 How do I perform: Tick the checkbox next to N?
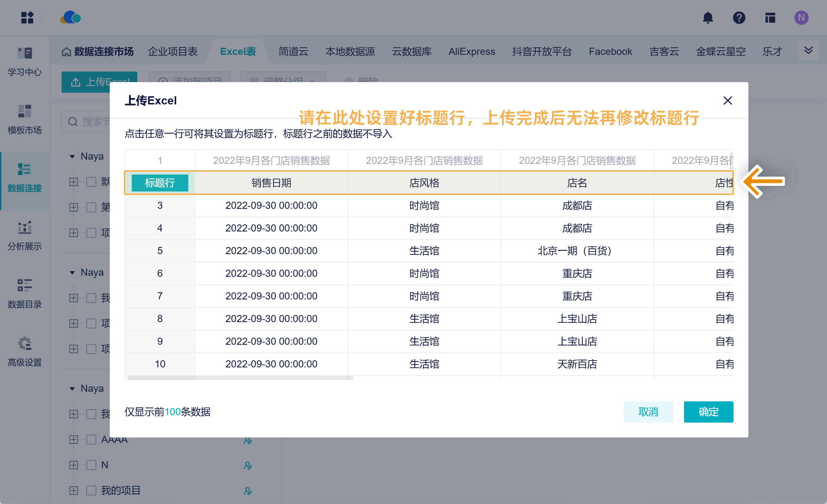point(91,465)
